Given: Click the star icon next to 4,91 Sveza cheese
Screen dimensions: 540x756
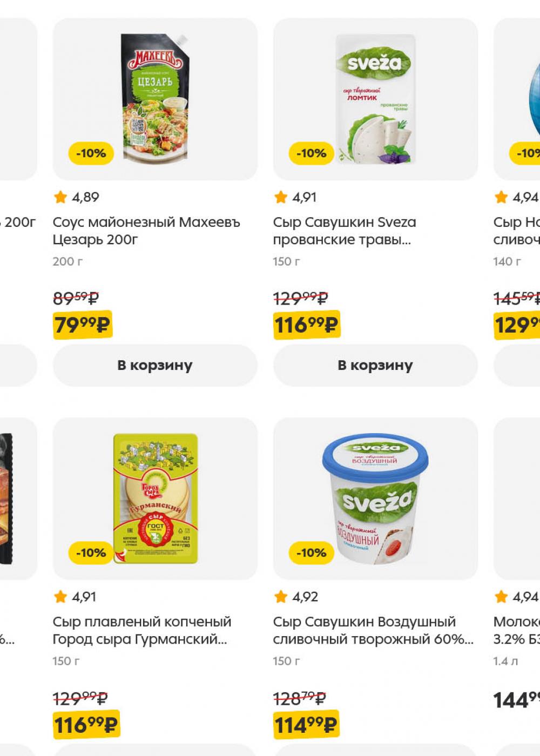Looking at the screenshot, I should tap(280, 197).
